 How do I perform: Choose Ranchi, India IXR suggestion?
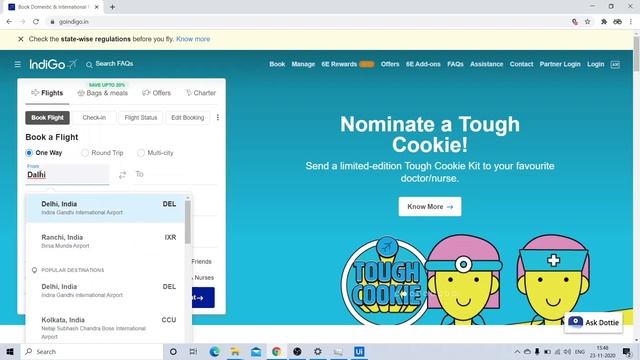point(105,241)
